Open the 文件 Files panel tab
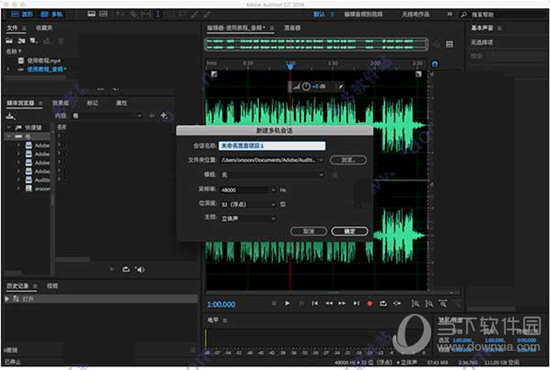This screenshot has width=550, height=370. (x=12, y=28)
